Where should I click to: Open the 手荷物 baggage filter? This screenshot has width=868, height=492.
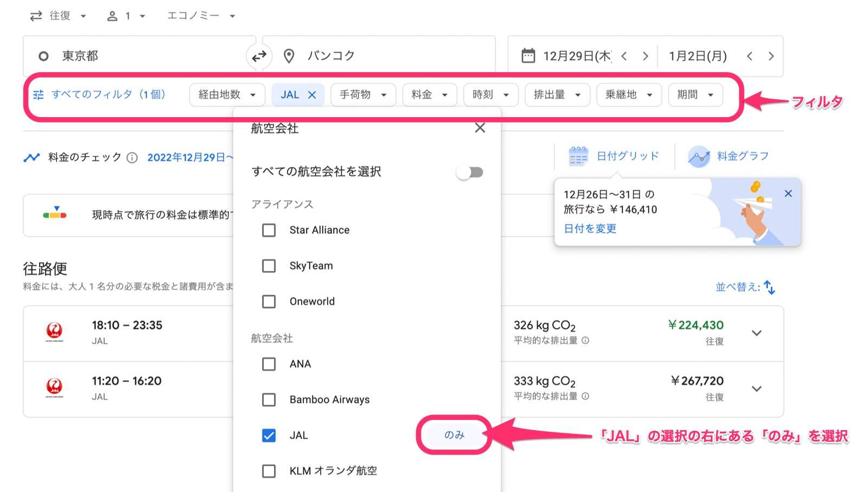(363, 95)
